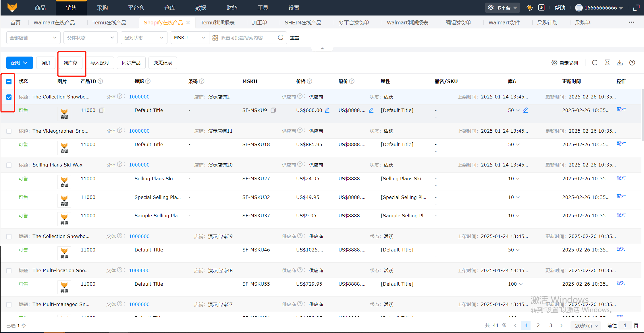Toggle the select-all header checkbox
644x333 pixels.
click(9, 82)
